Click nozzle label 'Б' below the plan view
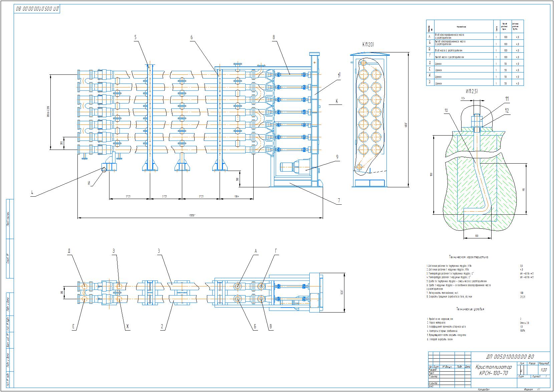The image size is (554, 392). click(x=255, y=327)
